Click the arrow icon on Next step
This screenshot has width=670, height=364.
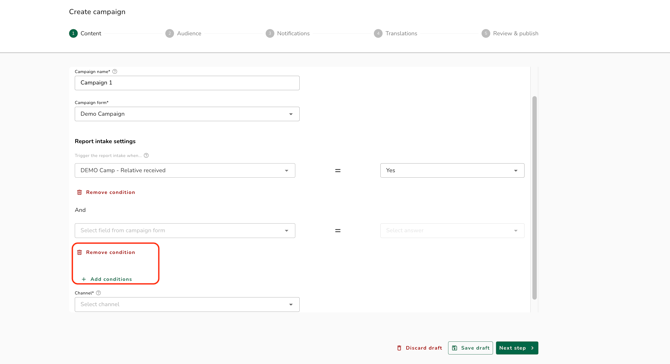tap(532, 348)
